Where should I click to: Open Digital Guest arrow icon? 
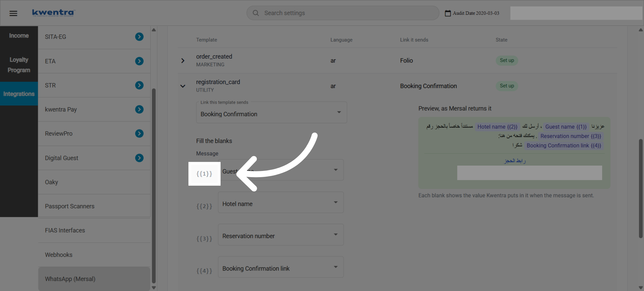click(x=139, y=158)
